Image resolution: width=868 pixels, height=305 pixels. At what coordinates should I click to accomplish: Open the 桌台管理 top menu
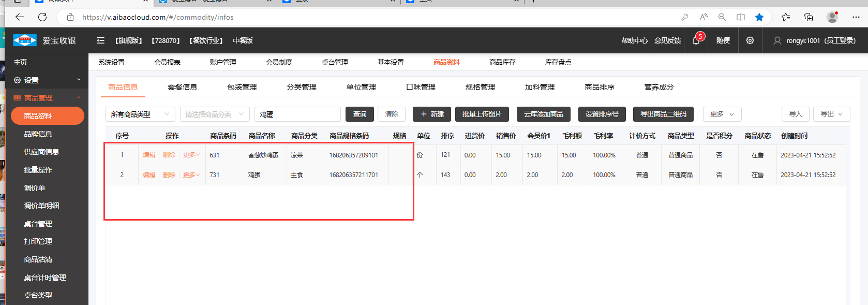[335, 62]
